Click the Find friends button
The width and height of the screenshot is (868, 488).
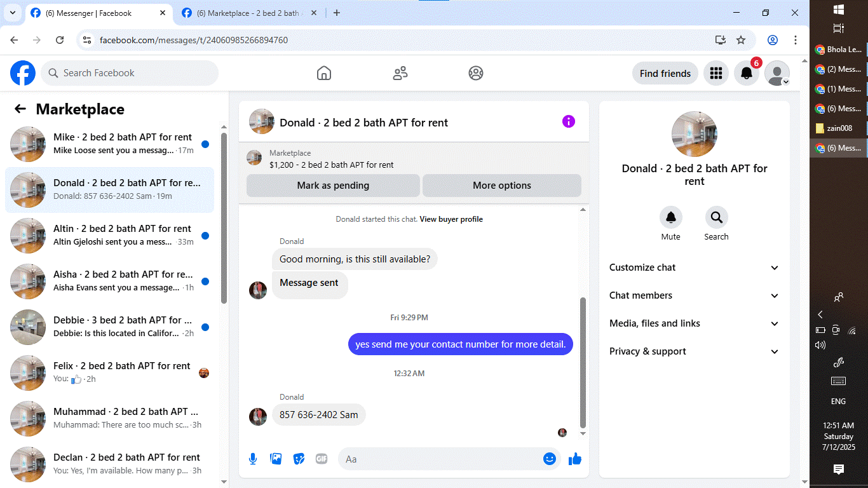665,73
